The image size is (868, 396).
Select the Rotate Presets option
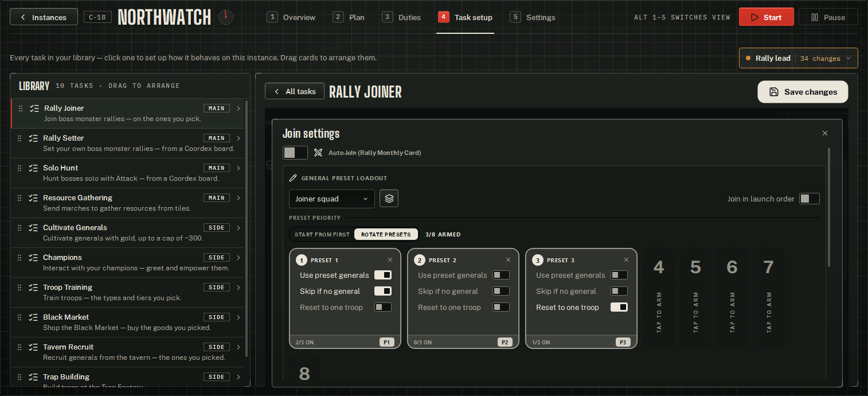[386, 234]
